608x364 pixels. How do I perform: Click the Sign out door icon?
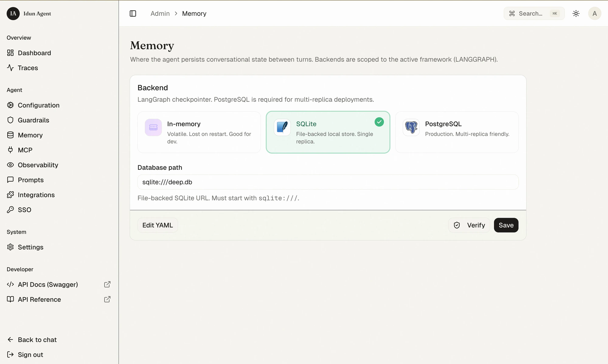pyautogui.click(x=10, y=355)
